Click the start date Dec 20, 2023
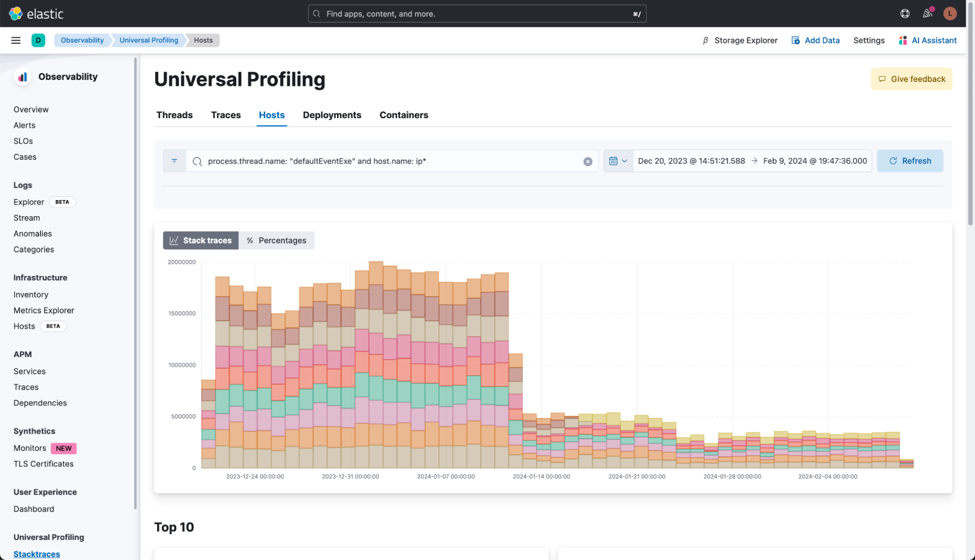 tap(691, 161)
